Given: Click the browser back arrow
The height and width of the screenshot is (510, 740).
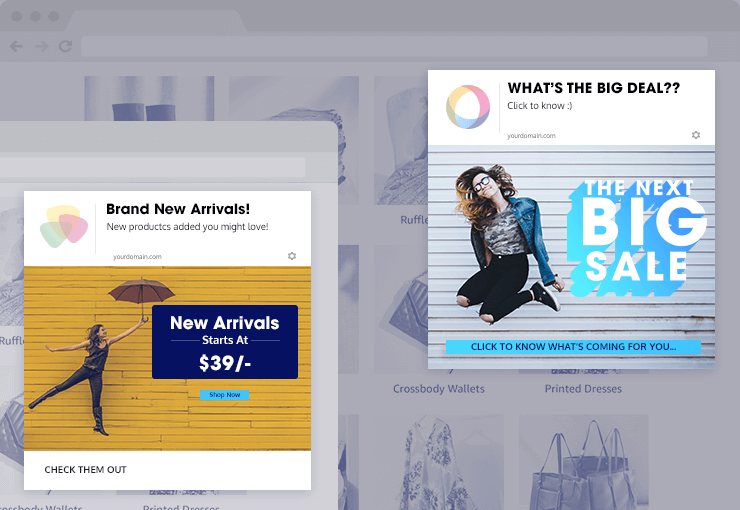Looking at the screenshot, I should 17,46.
